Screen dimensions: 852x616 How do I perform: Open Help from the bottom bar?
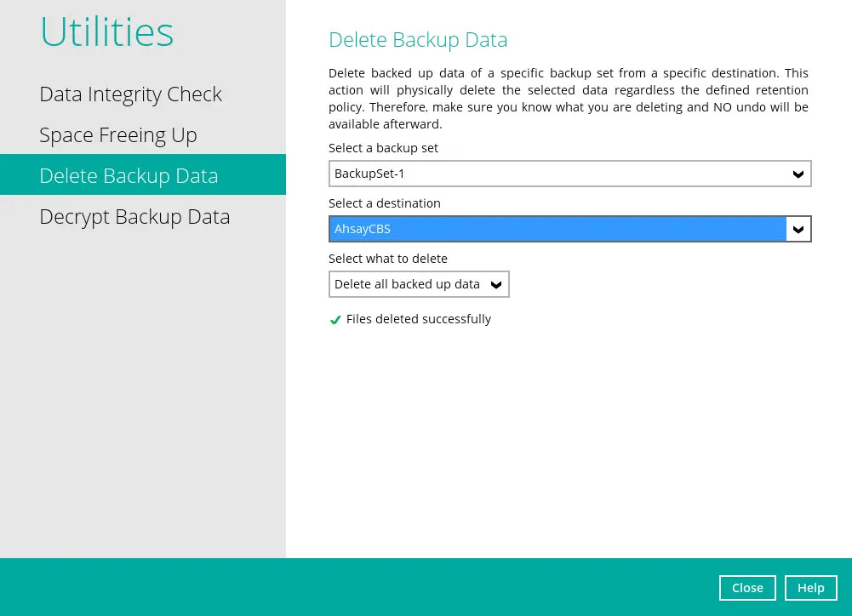click(x=810, y=588)
